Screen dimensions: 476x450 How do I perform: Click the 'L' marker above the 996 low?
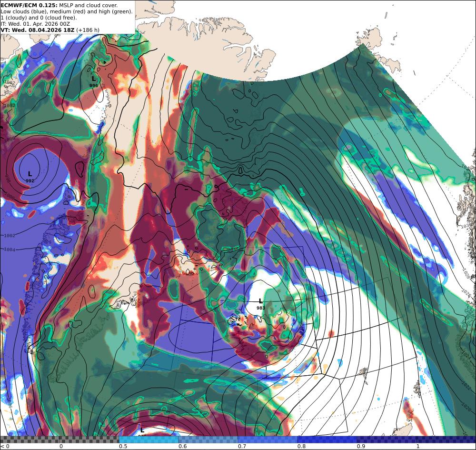93,79
